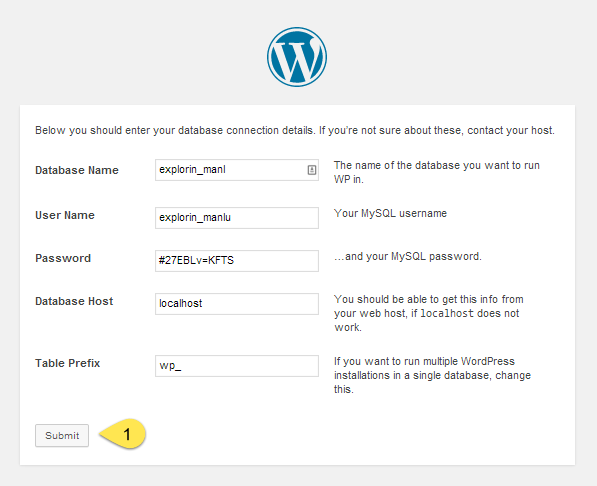Click the User Name label
The height and width of the screenshot is (486, 597).
65,215
